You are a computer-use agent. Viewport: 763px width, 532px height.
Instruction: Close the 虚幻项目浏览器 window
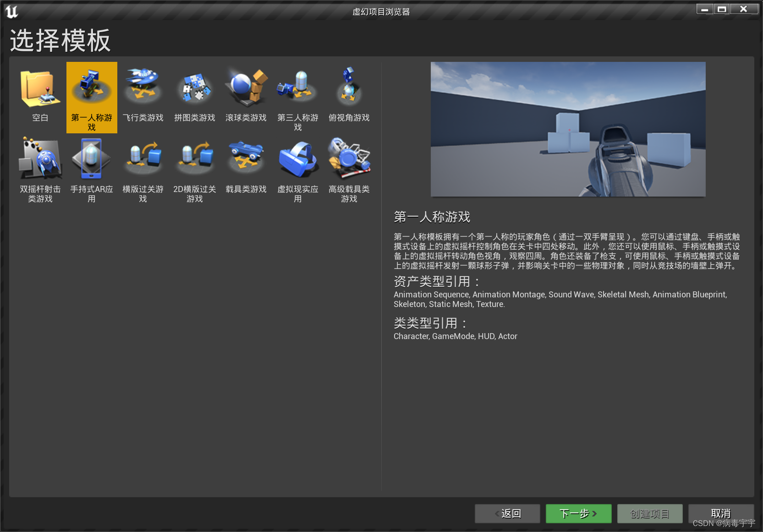(x=744, y=9)
